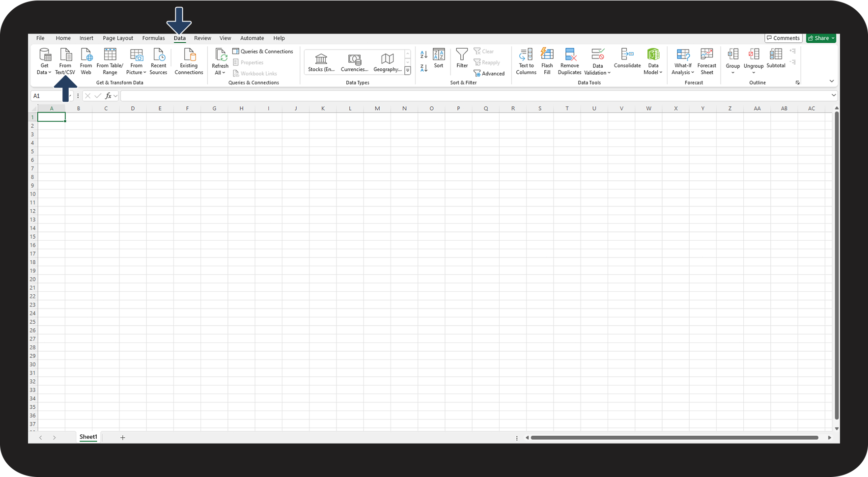
Task: Select the Data ribbon tab
Action: pyautogui.click(x=180, y=38)
